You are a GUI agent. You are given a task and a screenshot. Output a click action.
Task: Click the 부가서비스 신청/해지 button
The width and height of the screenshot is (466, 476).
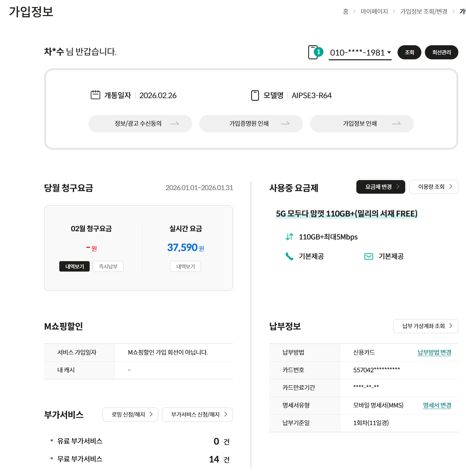(197, 415)
